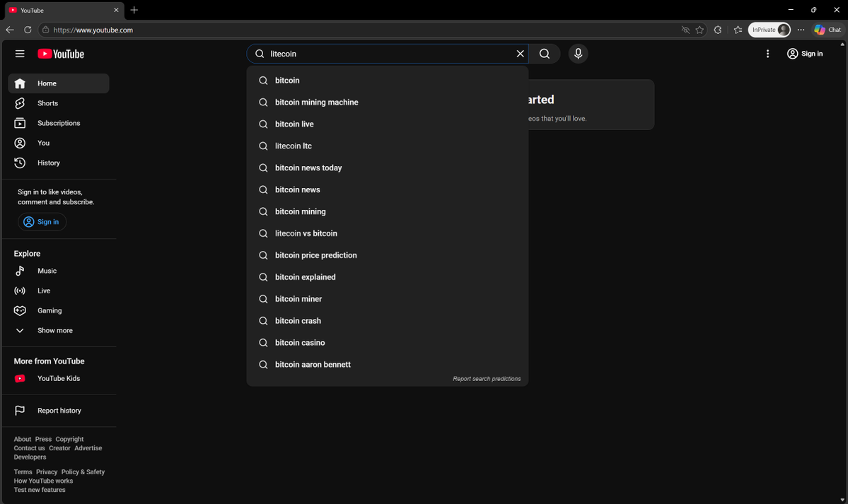Click the Contact us footer link
Viewport: 848px width, 504px height.
[29, 448]
